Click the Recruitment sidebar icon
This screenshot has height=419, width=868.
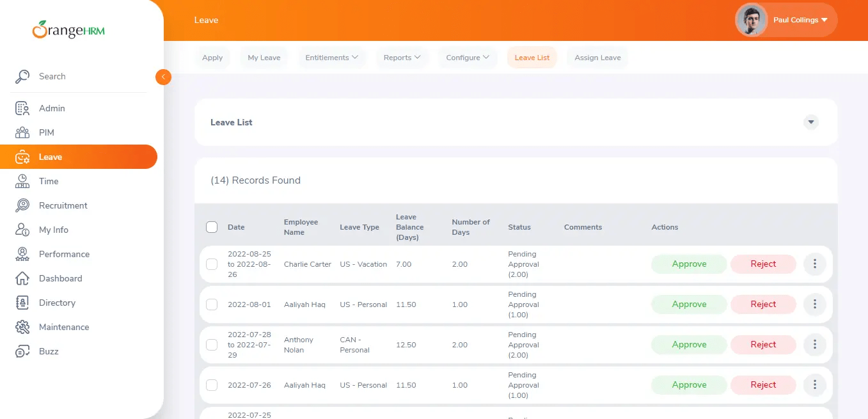[x=22, y=206]
